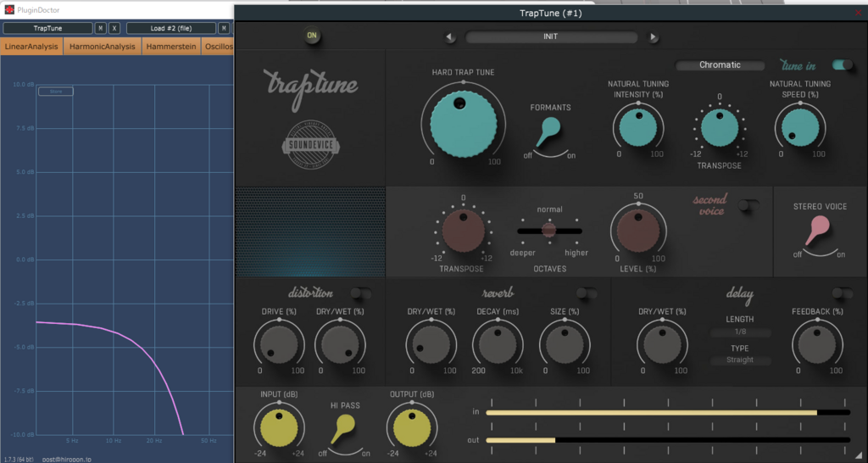Toggle the second voice switch
The image size is (868, 463).
point(748,205)
